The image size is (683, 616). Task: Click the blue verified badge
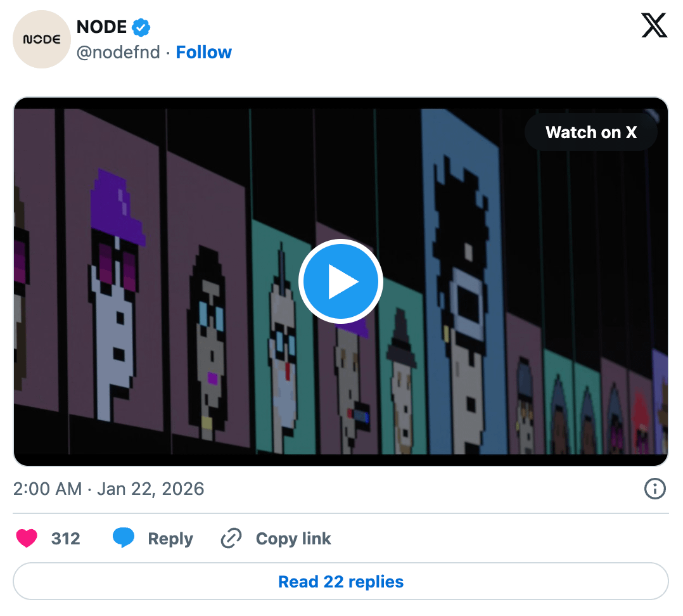(x=141, y=27)
